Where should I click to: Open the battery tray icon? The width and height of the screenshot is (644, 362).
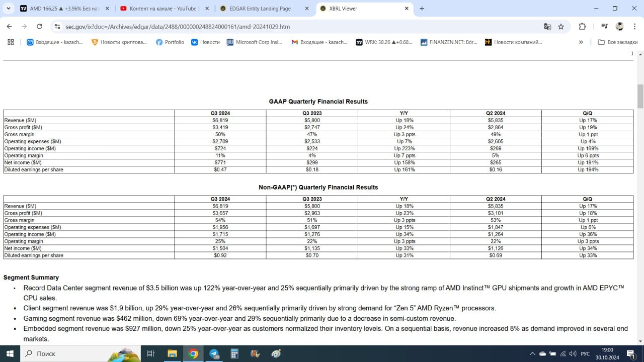point(553,353)
